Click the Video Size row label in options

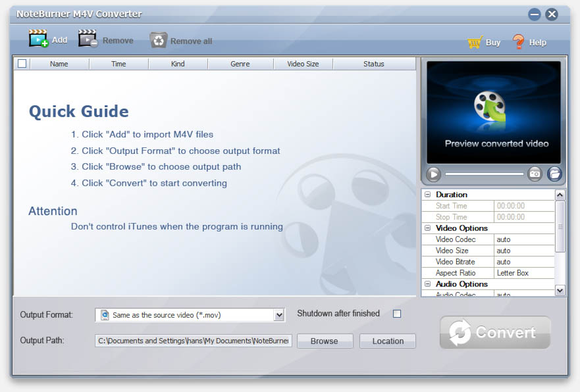pyautogui.click(x=452, y=251)
